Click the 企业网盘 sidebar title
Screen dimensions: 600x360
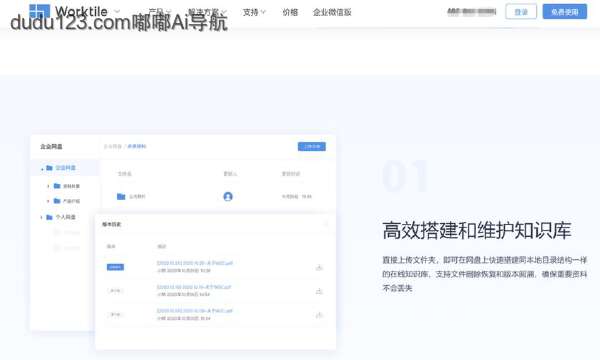click(x=51, y=147)
